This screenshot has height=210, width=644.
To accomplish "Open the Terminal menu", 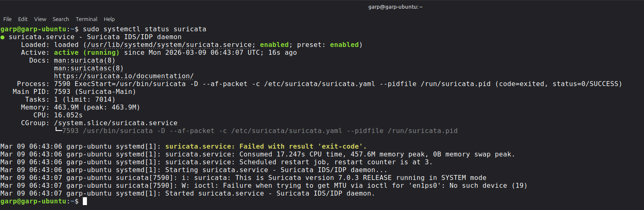I will (x=87, y=19).
